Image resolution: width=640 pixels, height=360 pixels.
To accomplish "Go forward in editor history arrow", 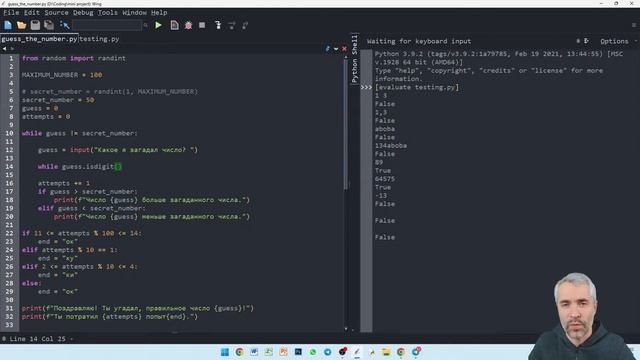I will 12,49.
